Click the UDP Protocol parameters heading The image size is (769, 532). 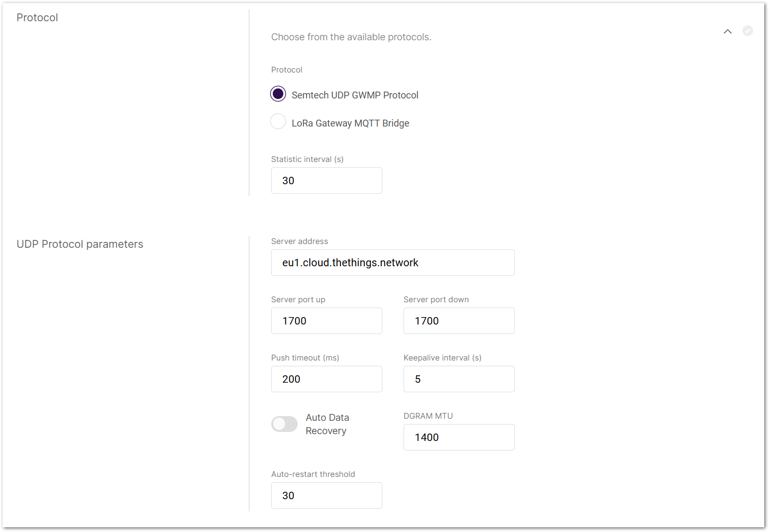tap(80, 244)
